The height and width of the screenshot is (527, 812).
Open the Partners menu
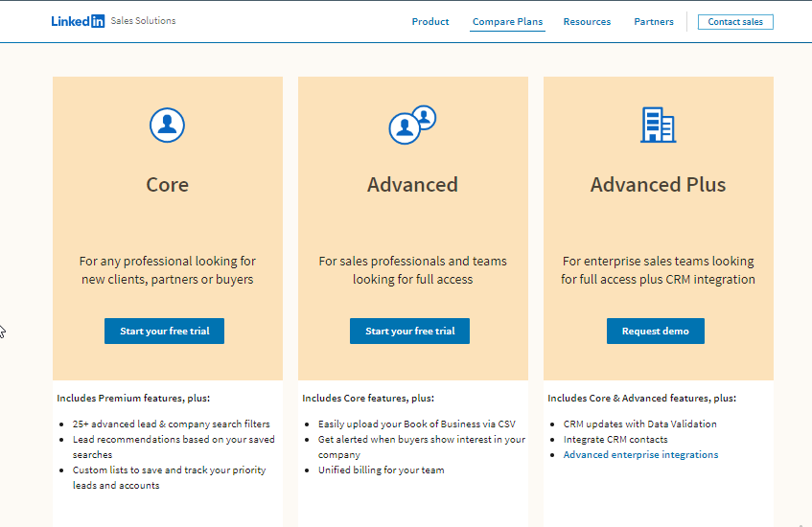point(654,22)
